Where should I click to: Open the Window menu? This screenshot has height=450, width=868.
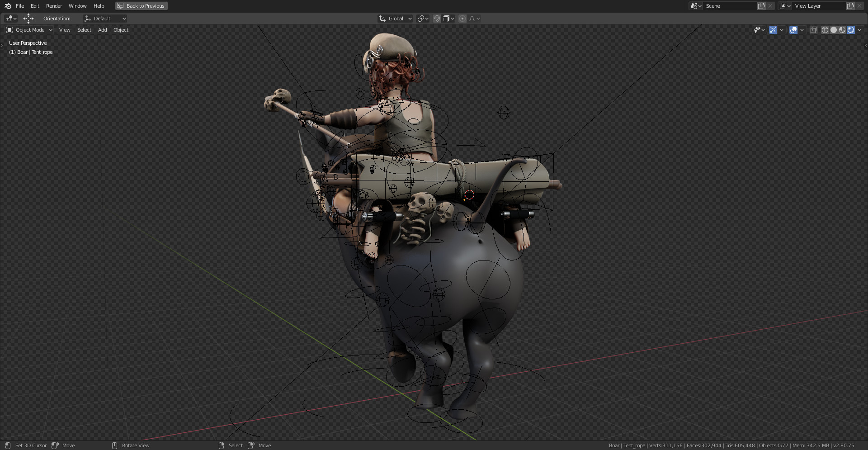77,6
